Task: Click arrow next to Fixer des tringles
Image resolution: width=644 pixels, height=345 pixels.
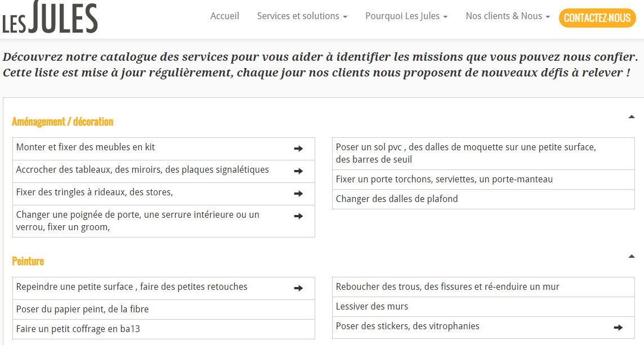Action: tap(298, 194)
